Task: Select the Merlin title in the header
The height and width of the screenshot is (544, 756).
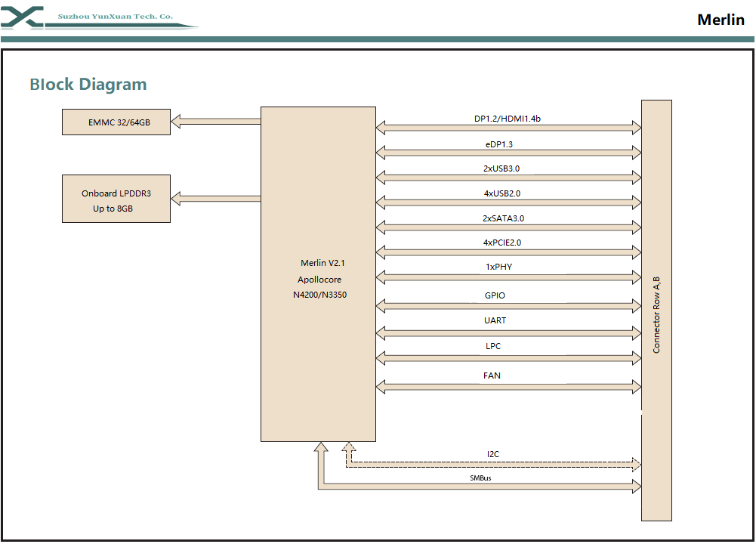Action: click(x=721, y=20)
